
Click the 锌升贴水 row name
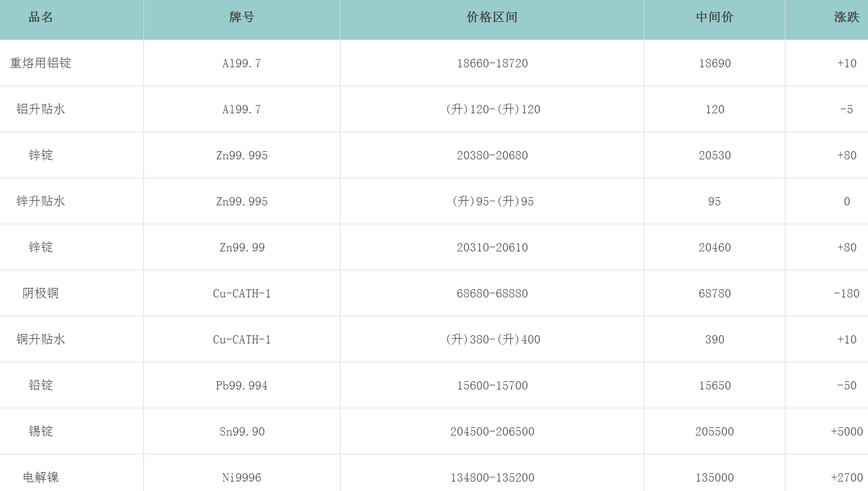(x=41, y=201)
